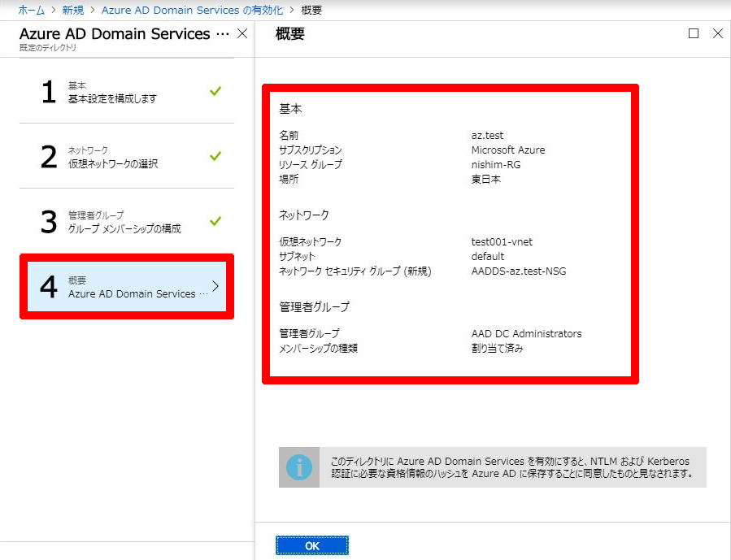Click the 名前 label
This screenshot has height=560, width=731.
click(289, 135)
